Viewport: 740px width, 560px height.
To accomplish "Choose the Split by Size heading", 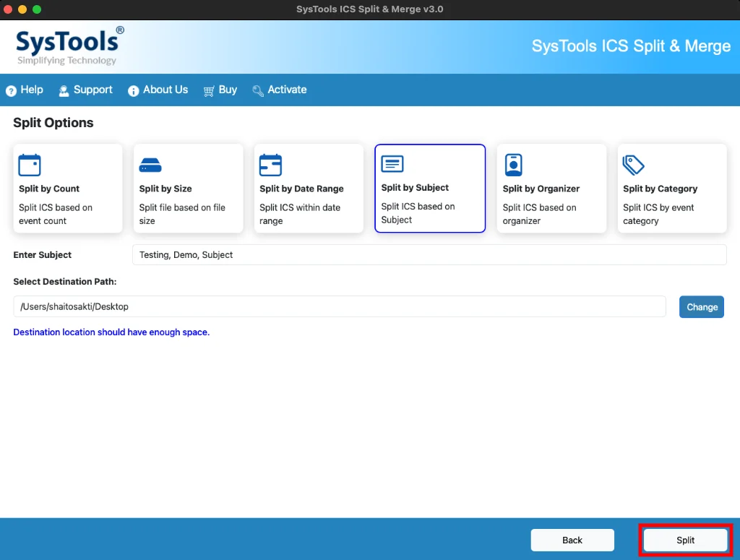I will click(165, 189).
